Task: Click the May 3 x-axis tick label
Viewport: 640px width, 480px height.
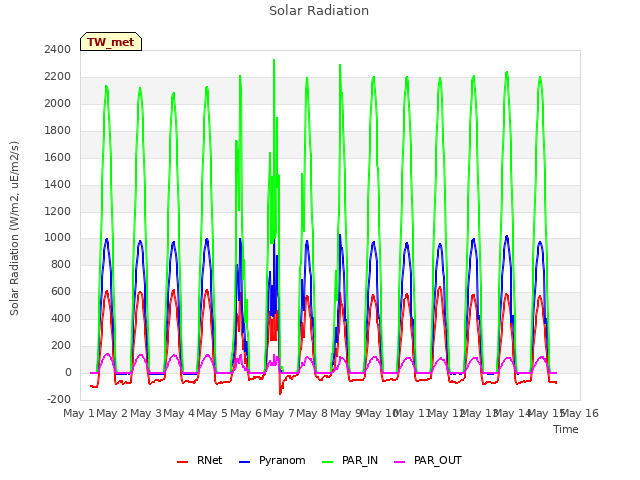Action: pyautogui.click(x=146, y=413)
